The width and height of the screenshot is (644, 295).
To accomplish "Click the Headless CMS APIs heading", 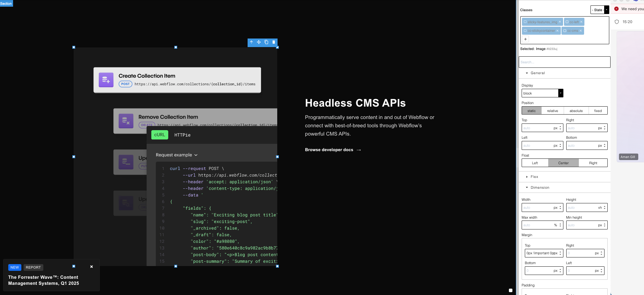I will coord(355,103).
